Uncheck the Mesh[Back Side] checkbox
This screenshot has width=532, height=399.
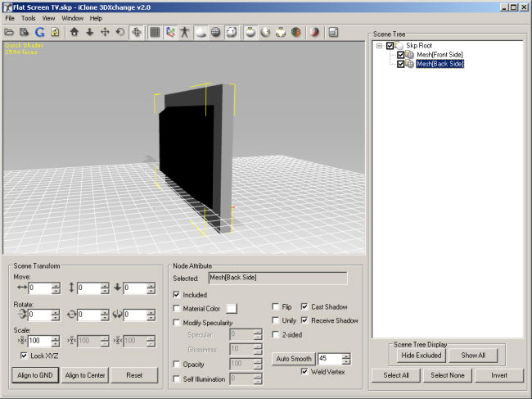click(x=401, y=64)
